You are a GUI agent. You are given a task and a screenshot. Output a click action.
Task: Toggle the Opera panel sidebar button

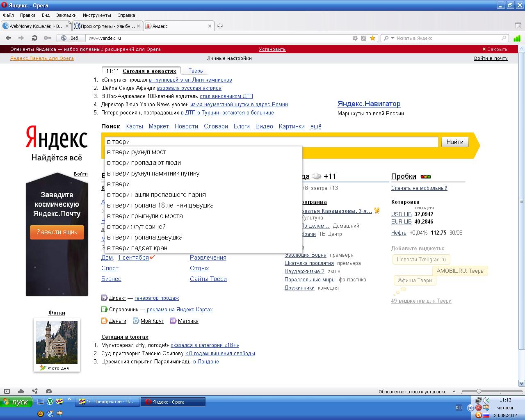pyautogui.click(x=7, y=391)
